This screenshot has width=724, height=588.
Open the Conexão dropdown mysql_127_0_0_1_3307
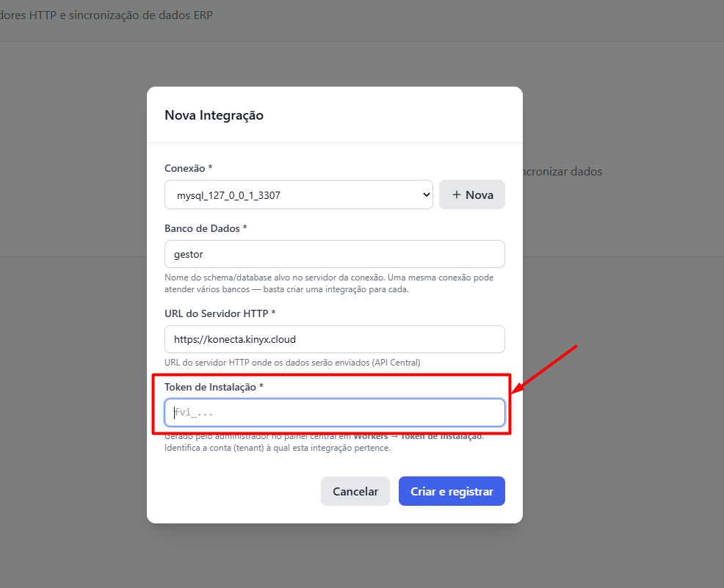tap(298, 195)
